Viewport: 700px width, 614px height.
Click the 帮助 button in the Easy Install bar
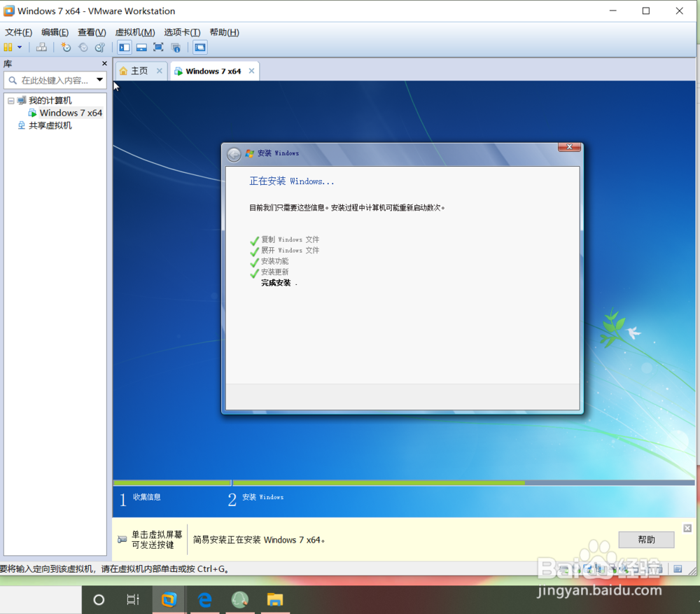pyautogui.click(x=645, y=539)
